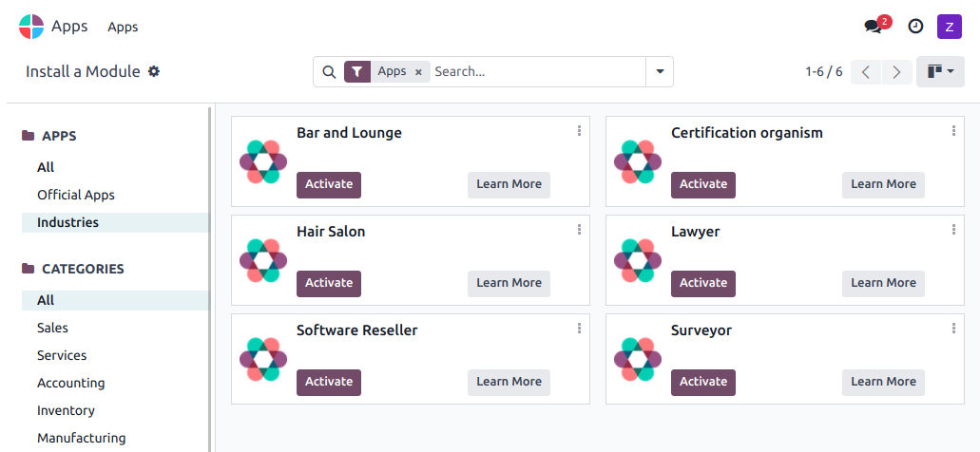Open the Bar and Lounge kebab menu
980x452 pixels.
(x=579, y=131)
